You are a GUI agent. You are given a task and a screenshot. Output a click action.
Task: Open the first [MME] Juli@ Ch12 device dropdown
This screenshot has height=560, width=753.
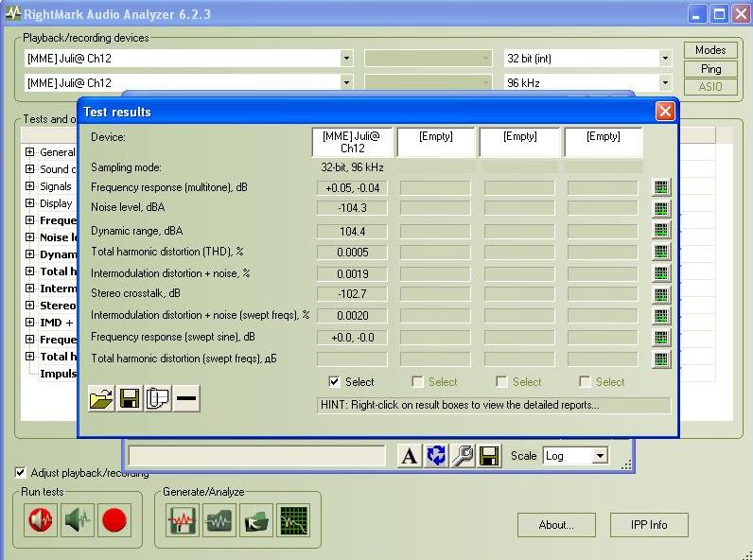[x=346, y=59]
